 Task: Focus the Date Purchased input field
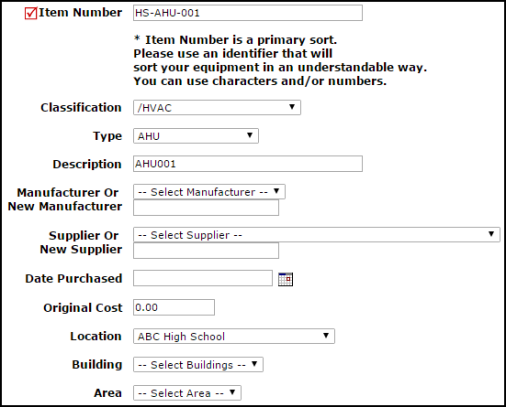click(203, 278)
